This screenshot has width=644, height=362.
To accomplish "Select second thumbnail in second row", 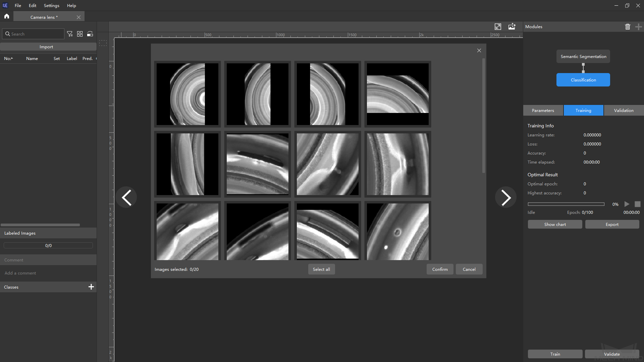I will point(258,164).
